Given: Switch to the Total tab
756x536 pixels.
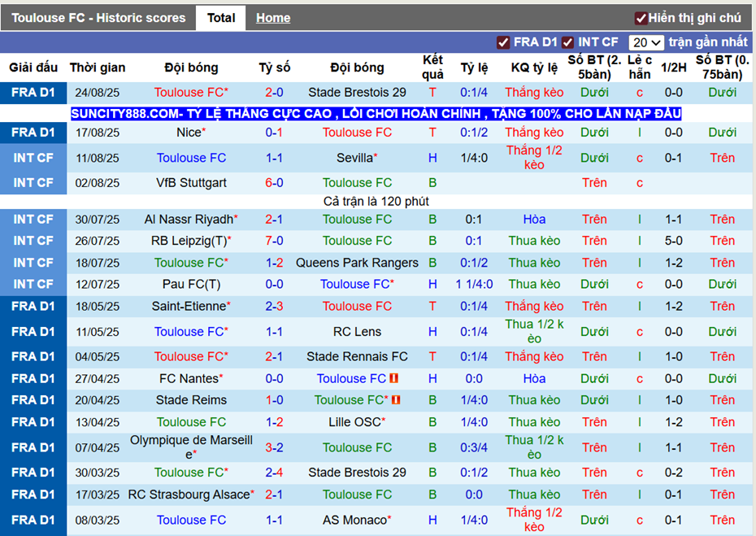Looking at the screenshot, I should 221,18.
